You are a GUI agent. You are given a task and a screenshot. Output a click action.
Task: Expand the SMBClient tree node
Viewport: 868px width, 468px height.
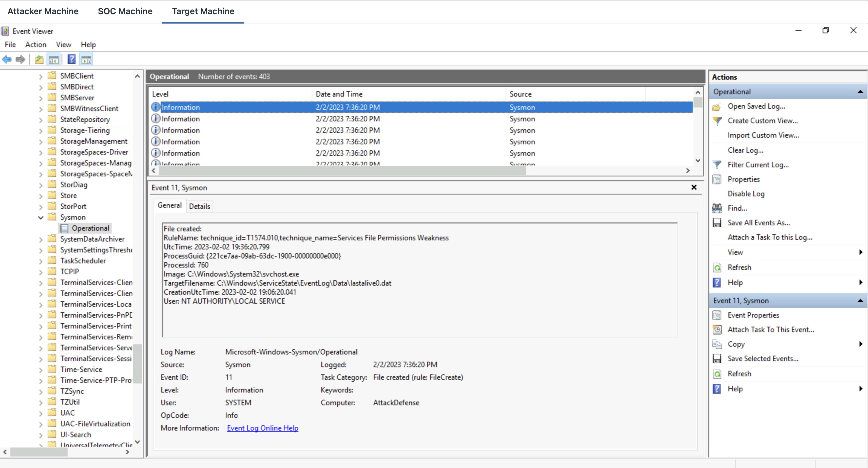pos(41,77)
